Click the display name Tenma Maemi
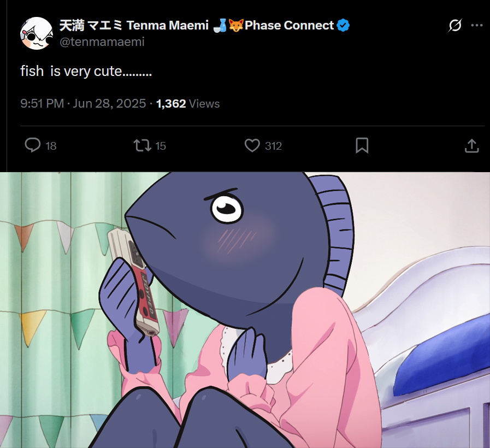Image resolution: width=490 pixels, height=448 pixels. [168, 25]
